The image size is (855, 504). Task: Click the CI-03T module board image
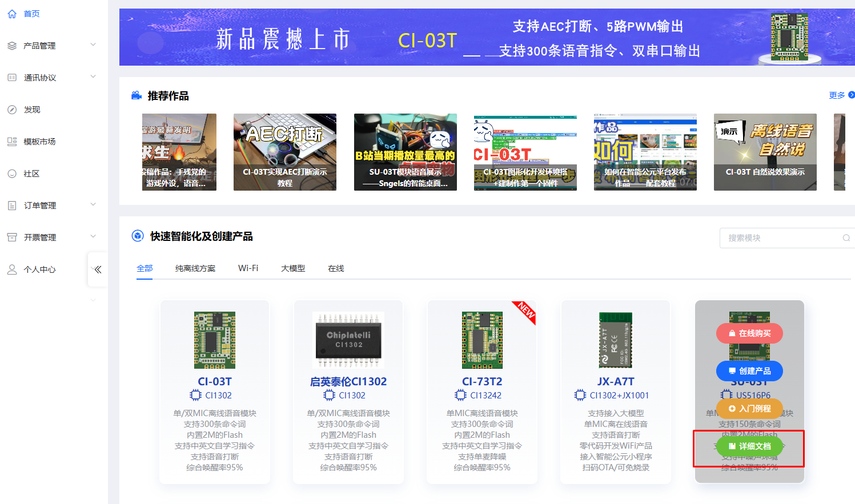coord(215,340)
